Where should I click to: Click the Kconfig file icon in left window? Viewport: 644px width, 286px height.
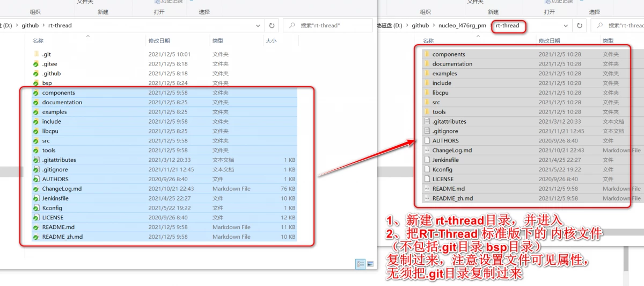[x=36, y=208]
